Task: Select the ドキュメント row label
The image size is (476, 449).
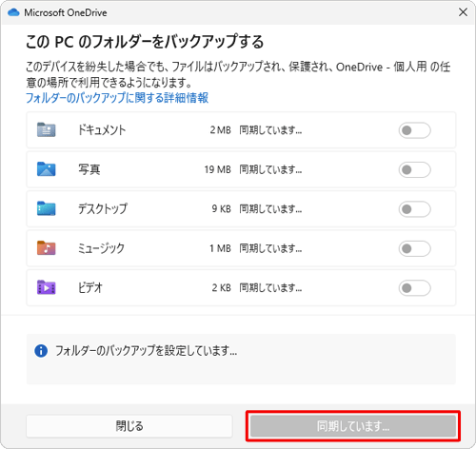Action: click(x=102, y=130)
